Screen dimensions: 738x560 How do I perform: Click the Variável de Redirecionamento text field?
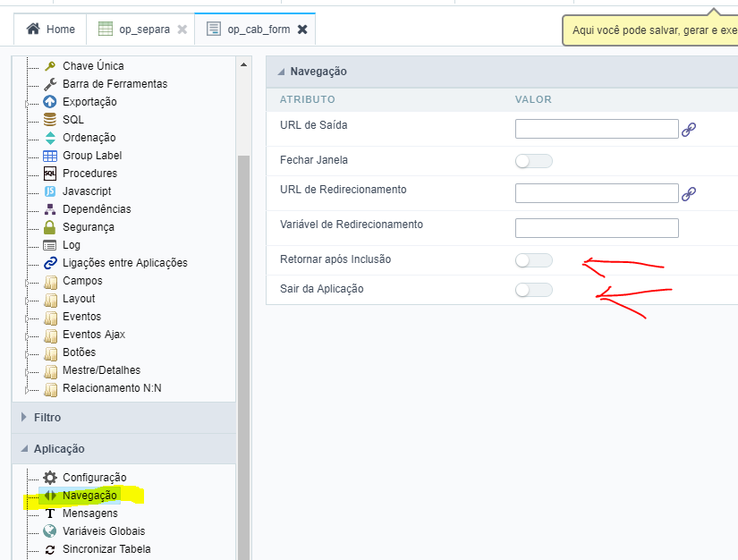(597, 228)
